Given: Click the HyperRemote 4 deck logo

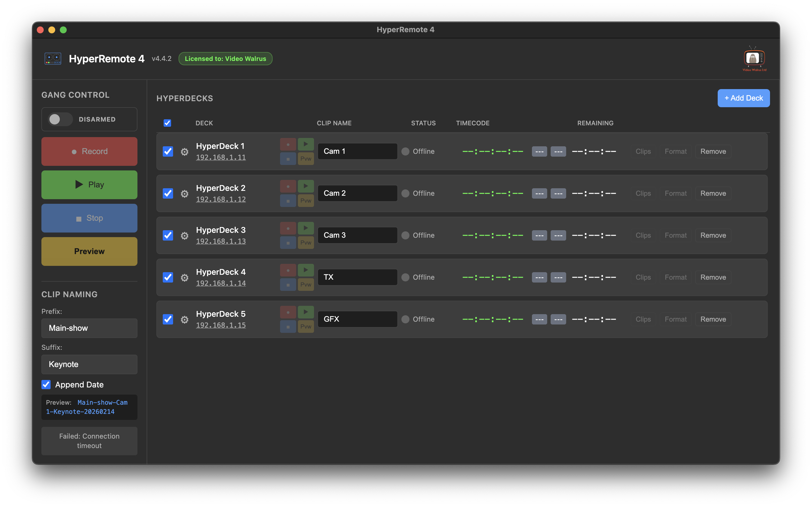Looking at the screenshot, I should pos(53,59).
